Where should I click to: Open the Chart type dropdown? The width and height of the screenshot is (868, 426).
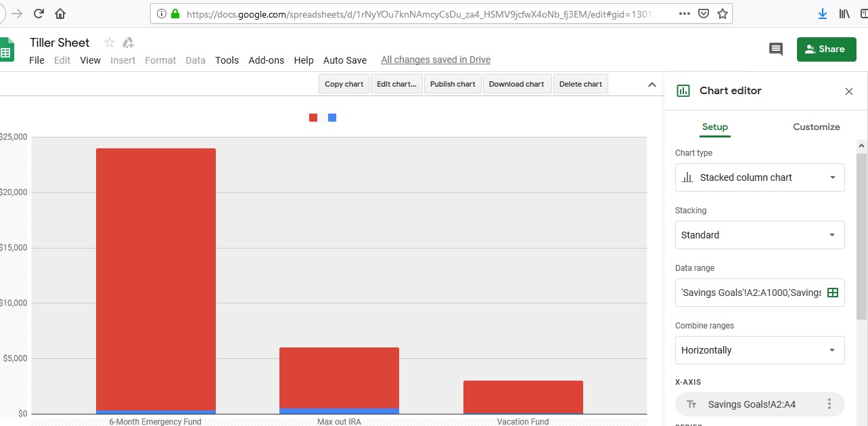point(760,177)
